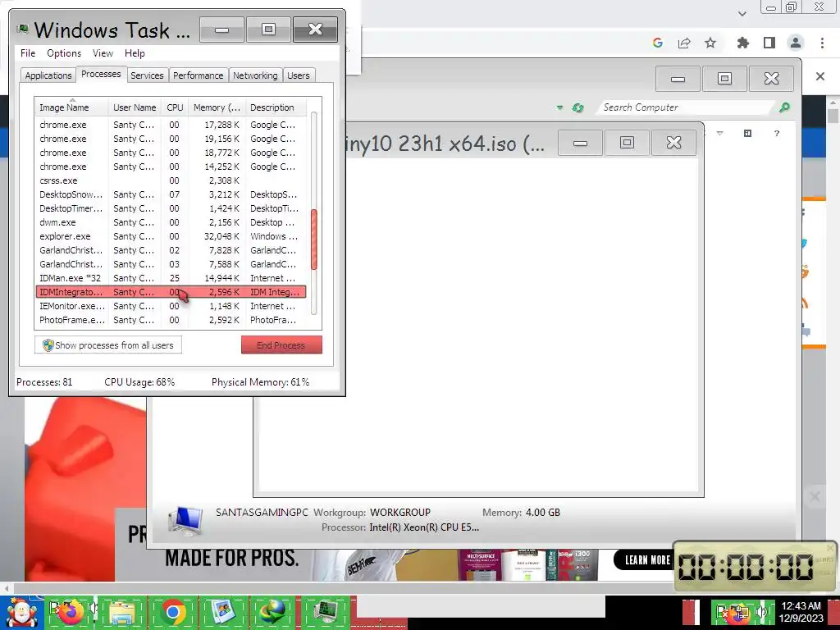Toggle the Explorer preview pane icon
This screenshot has width=840, height=630.
748,133
